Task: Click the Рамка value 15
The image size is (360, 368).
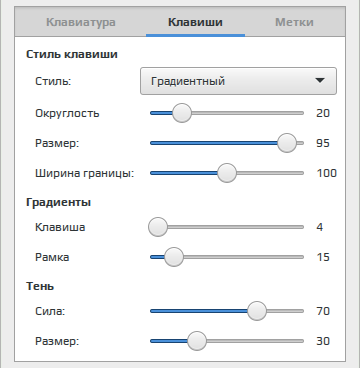Action: click(323, 257)
